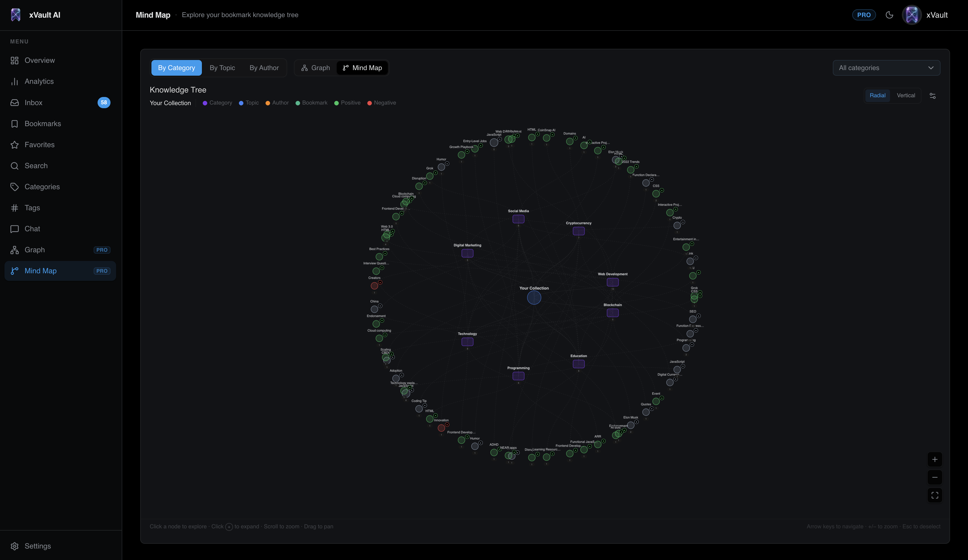Open the Chat panel from sidebar

(32, 229)
